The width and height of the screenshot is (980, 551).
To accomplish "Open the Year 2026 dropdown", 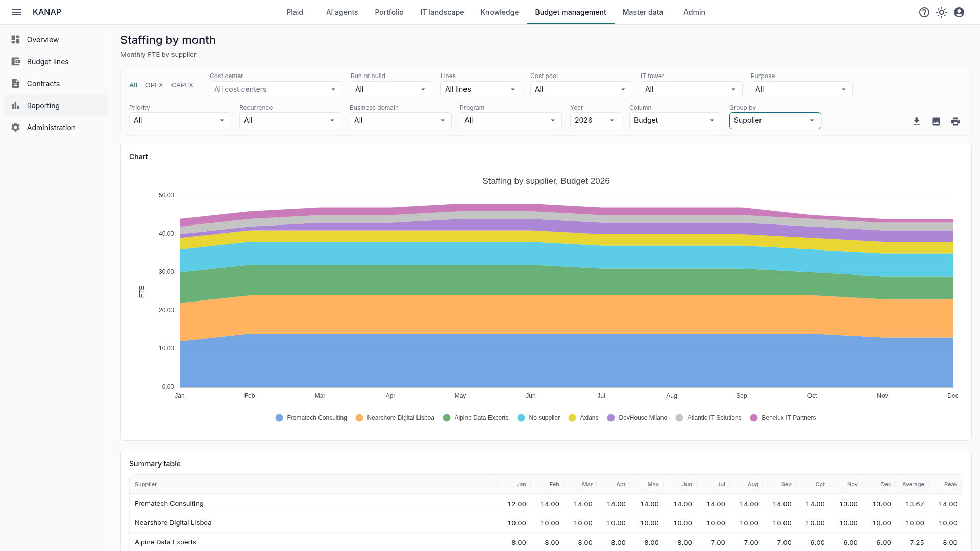I will 596,120.
